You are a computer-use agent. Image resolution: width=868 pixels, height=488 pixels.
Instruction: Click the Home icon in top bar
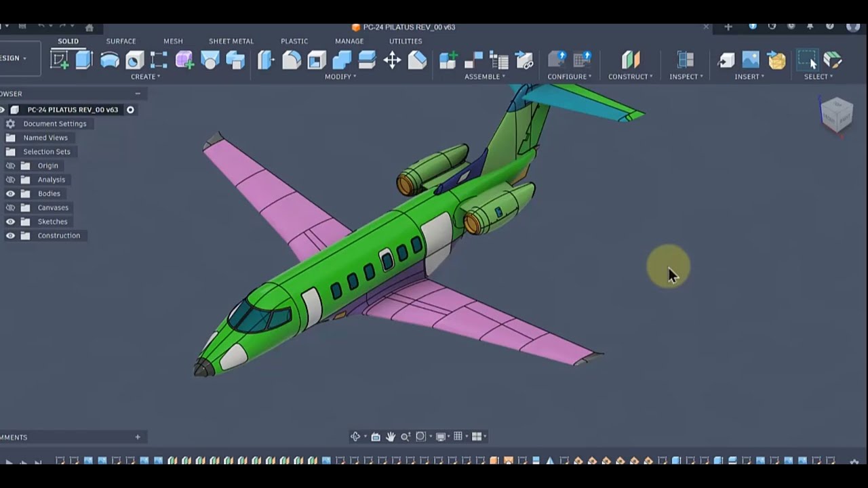pos(89,27)
